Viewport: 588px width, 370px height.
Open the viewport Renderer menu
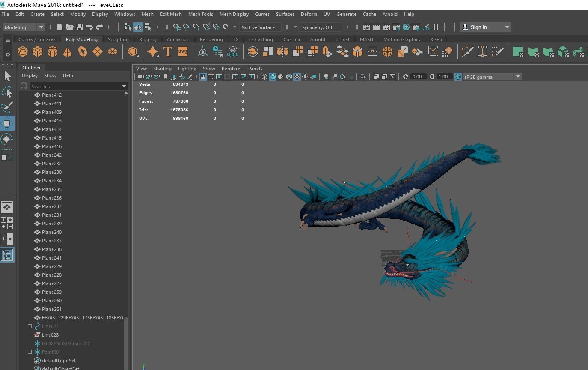click(232, 69)
